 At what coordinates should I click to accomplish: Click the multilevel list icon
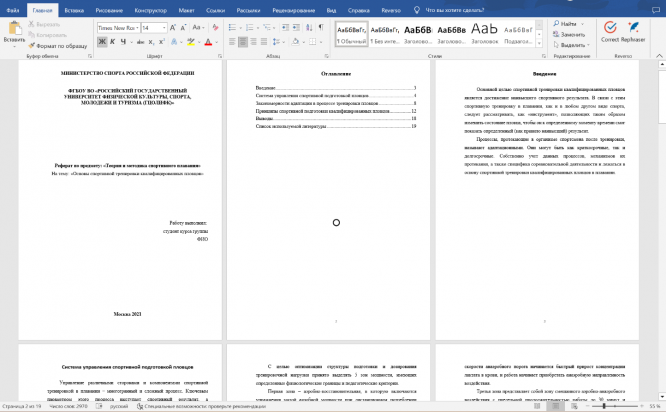coord(266,28)
